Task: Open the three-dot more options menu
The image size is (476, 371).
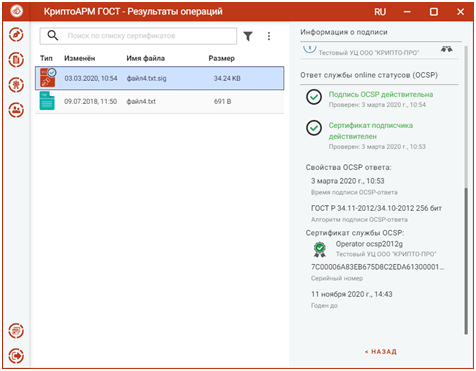Action: pyautogui.click(x=269, y=36)
